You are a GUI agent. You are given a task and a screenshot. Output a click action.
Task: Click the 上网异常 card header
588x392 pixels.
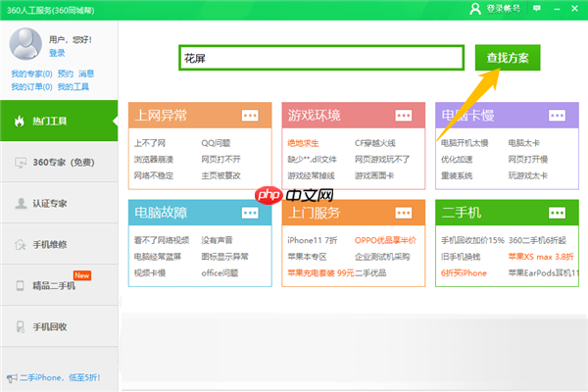coord(200,116)
